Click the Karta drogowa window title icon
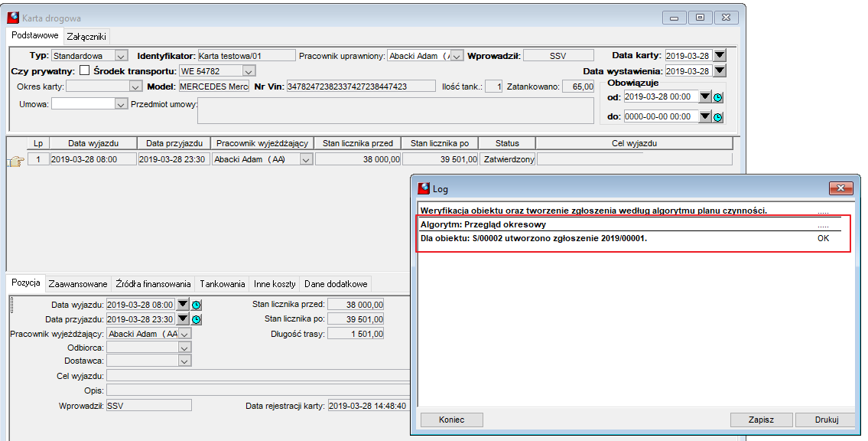Screen dimensions: 868x441 coord(13,18)
